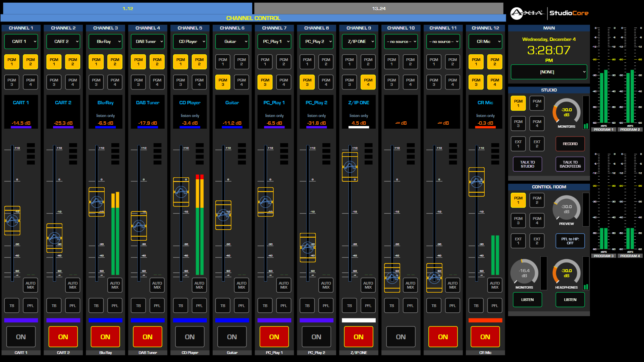Image resolution: width=644 pixels, height=362 pixels.
Task: Click the PFL button on Channel 5
Action: coord(199,305)
